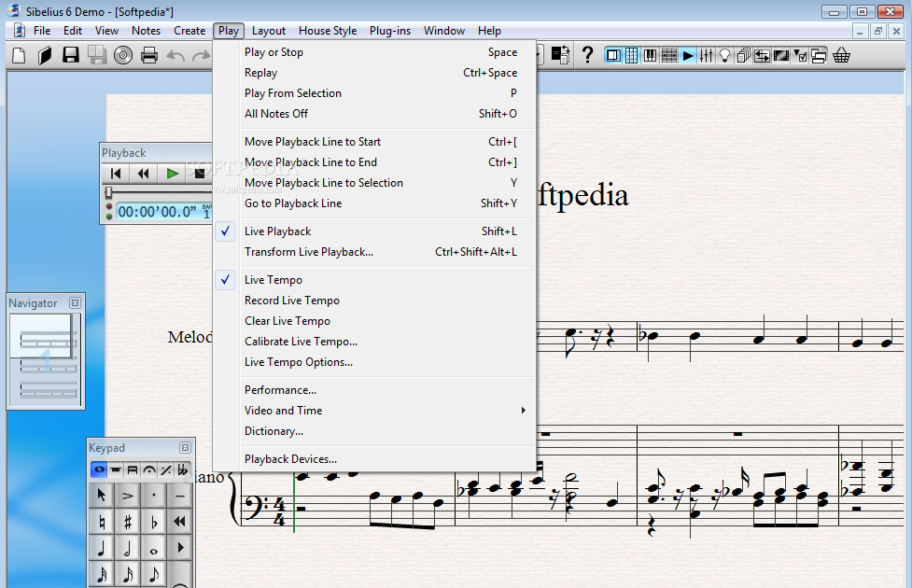Choose Play or Stop menu item
Screen dimensions: 912x588
(x=374, y=52)
